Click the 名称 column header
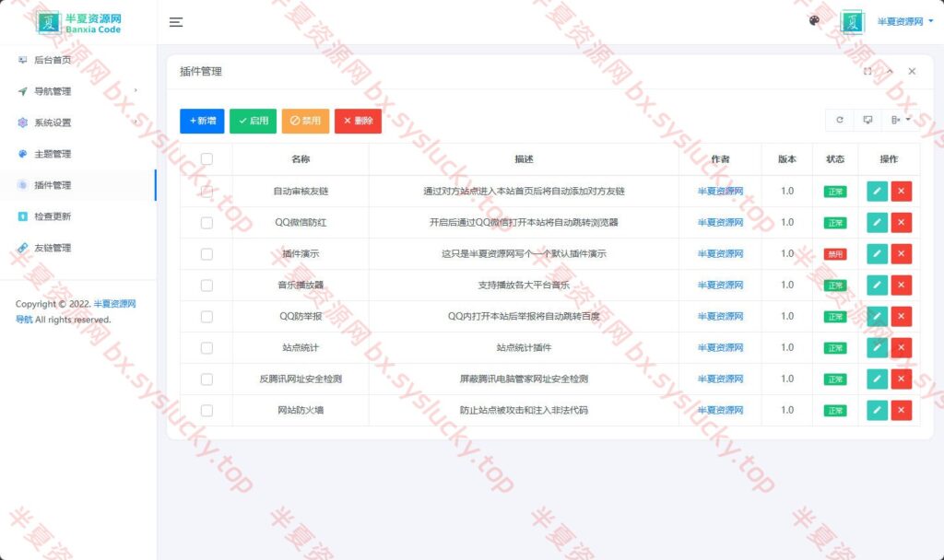The width and height of the screenshot is (944, 560). [301, 159]
